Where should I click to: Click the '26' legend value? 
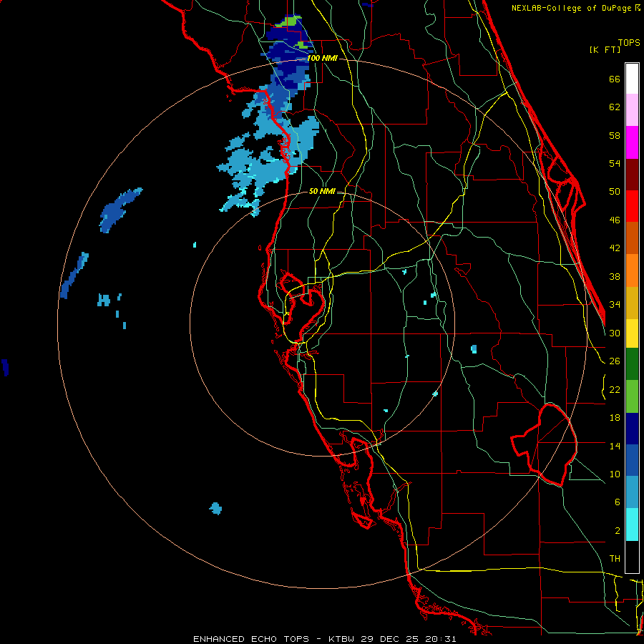(615, 361)
